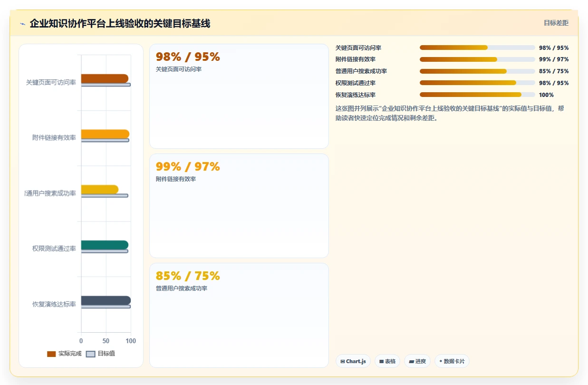
Task: Click the 权限测试通过率 progress bar
Action: point(477,83)
